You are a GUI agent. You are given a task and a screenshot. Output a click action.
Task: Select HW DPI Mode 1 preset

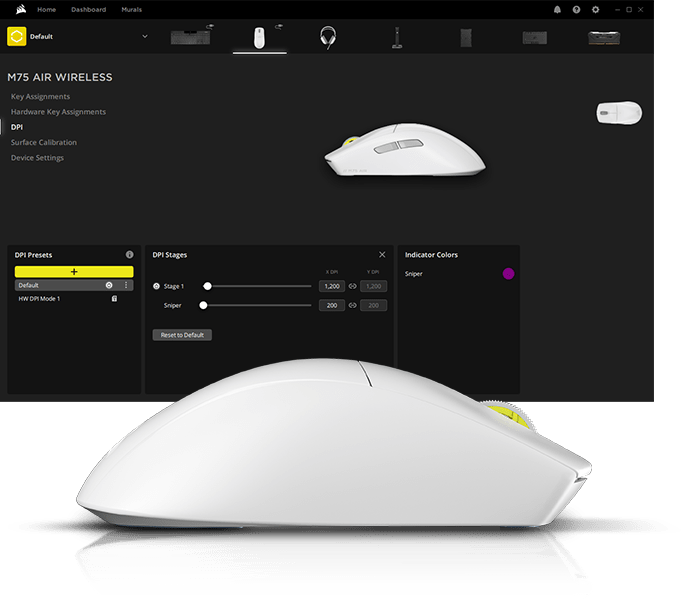coord(39,299)
